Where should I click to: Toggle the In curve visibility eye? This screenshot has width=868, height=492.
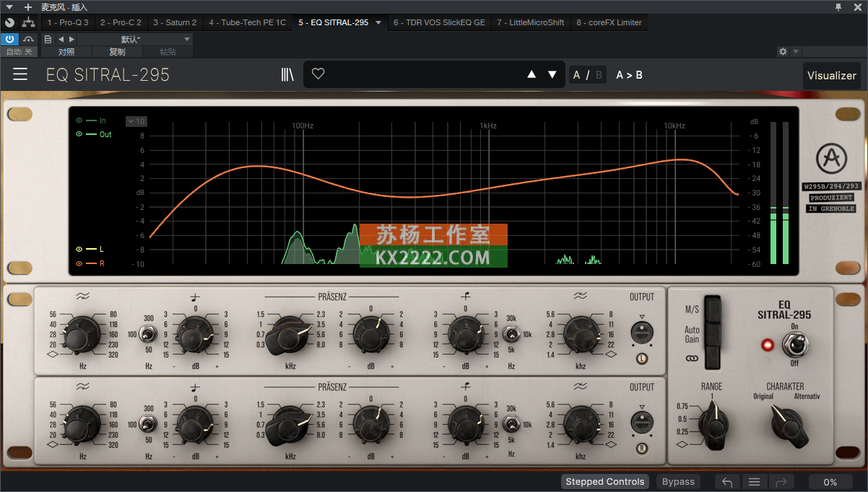pos(79,120)
